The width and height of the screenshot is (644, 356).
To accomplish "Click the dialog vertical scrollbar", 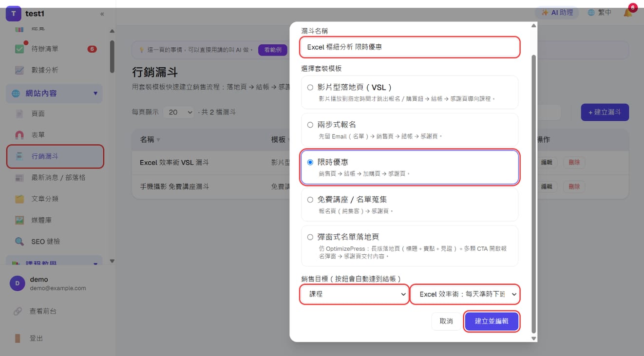I will point(533,193).
